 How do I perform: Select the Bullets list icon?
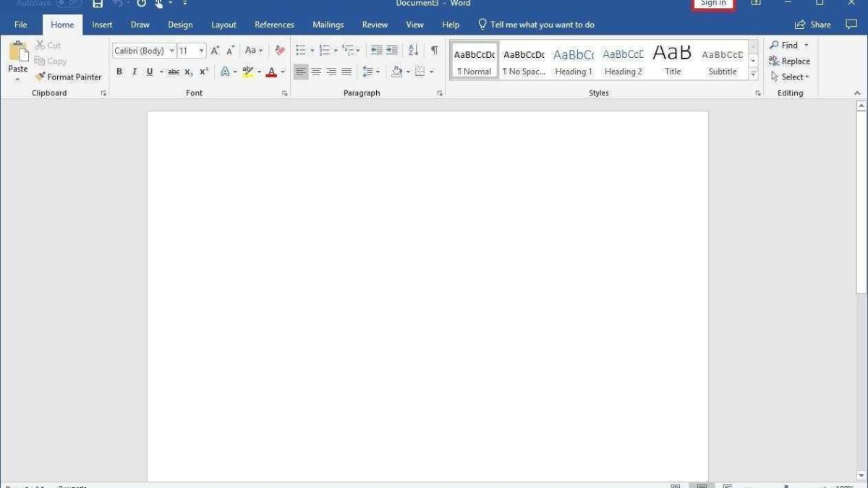(301, 51)
